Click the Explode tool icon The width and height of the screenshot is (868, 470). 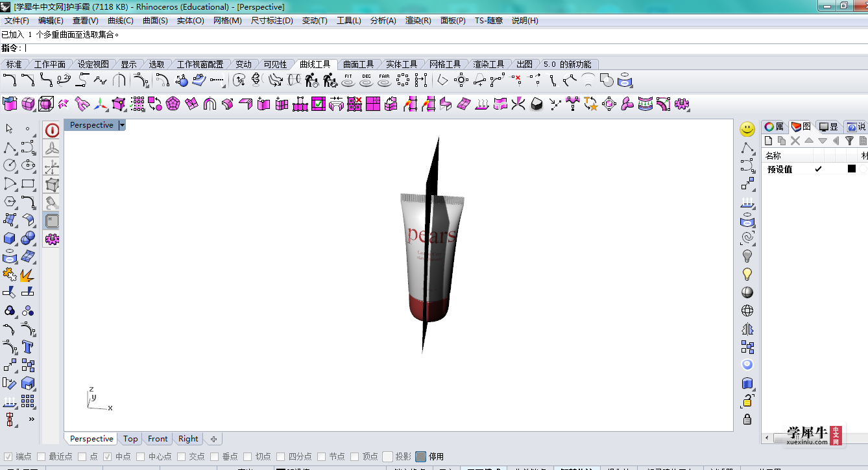[x=28, y=274]
